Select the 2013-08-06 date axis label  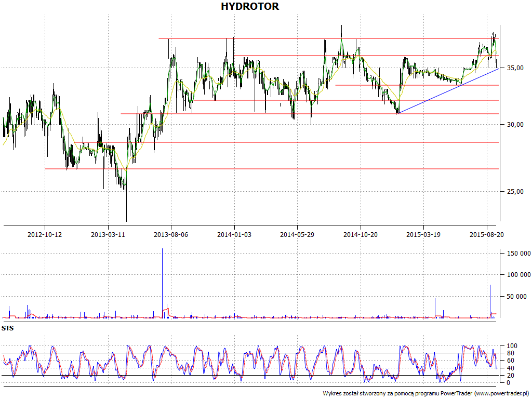point(171,234)
